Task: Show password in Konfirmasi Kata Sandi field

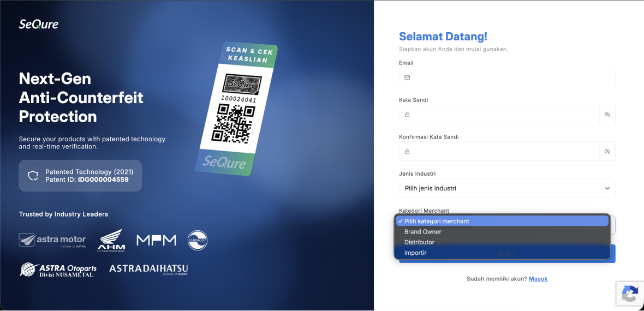Action: (x=607, y=151)
